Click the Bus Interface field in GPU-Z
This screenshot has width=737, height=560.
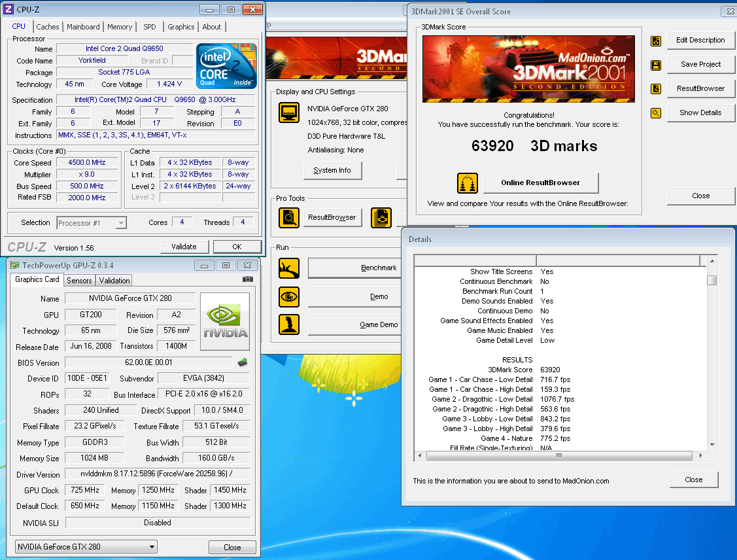(204, 394)
